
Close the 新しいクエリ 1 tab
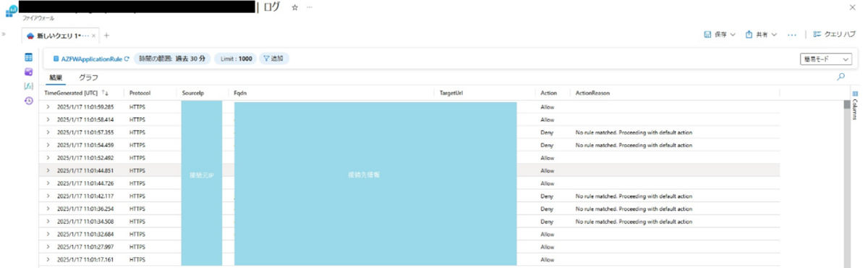(x=94, y=35)
